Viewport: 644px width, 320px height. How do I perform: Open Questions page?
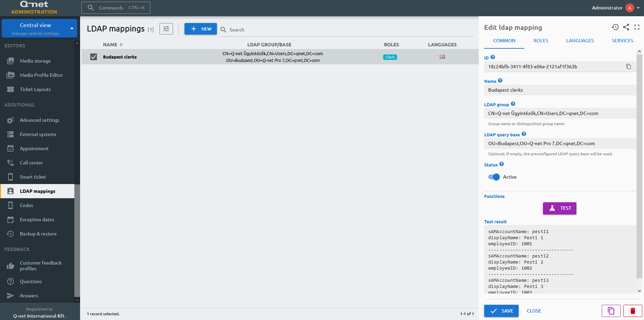pos(37,281)
